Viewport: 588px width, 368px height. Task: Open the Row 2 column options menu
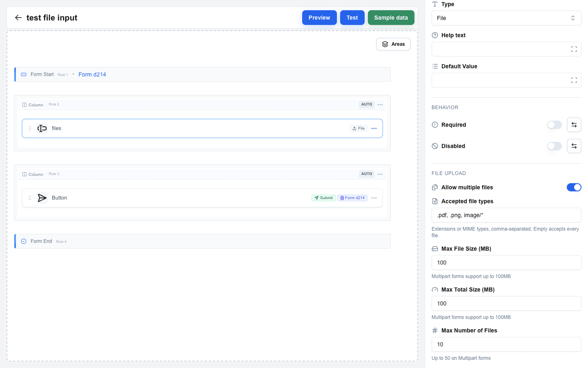click(380, 105)
